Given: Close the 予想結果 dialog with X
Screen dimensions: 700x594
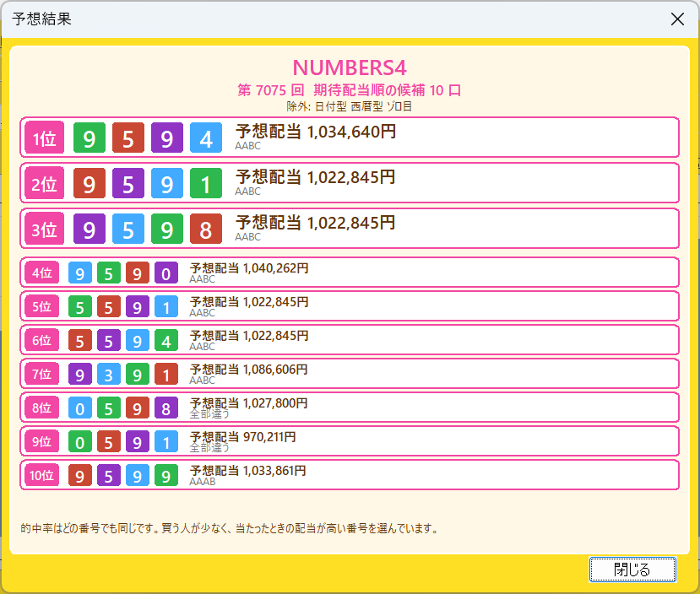Looking at the screenshot, I should pos(677,19).
